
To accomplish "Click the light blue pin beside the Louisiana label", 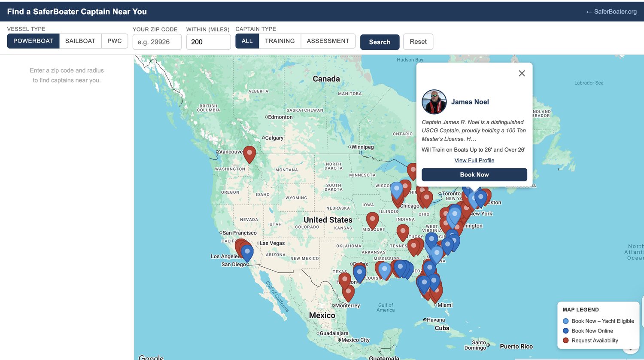I will tap(385, 271).
